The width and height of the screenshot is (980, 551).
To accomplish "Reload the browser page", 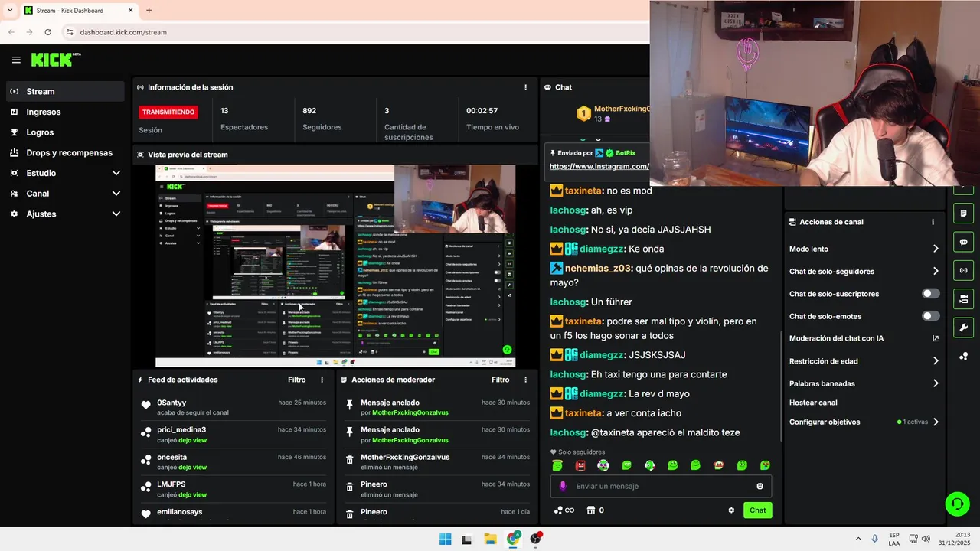I will click(47, 32).
